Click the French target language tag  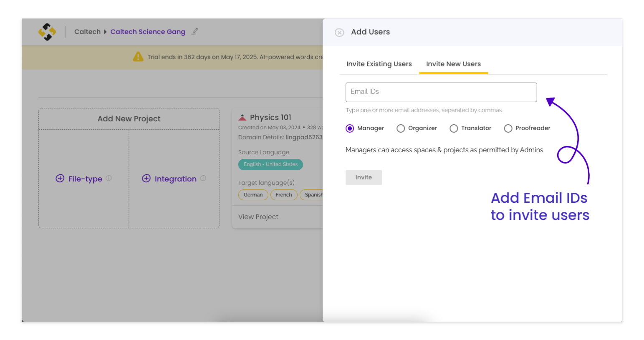pyautogui.click(x=284, y=195)
